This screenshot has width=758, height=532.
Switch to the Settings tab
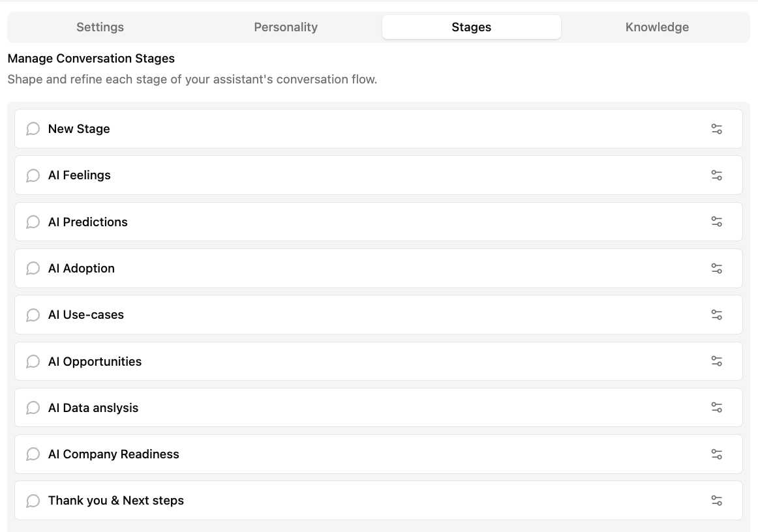tap(100, 27)
